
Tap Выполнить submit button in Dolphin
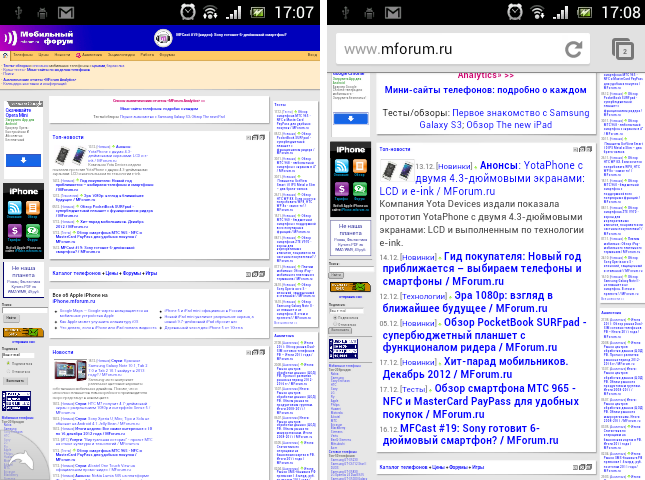click(14, 380)
